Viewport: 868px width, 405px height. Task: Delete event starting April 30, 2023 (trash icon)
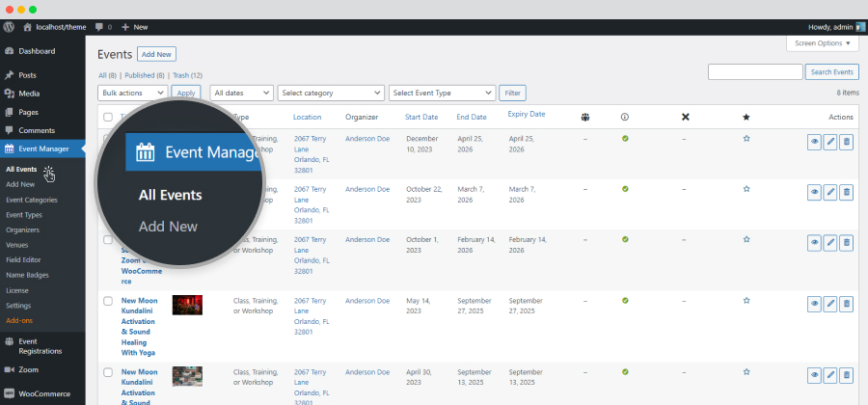click(847, 375)
